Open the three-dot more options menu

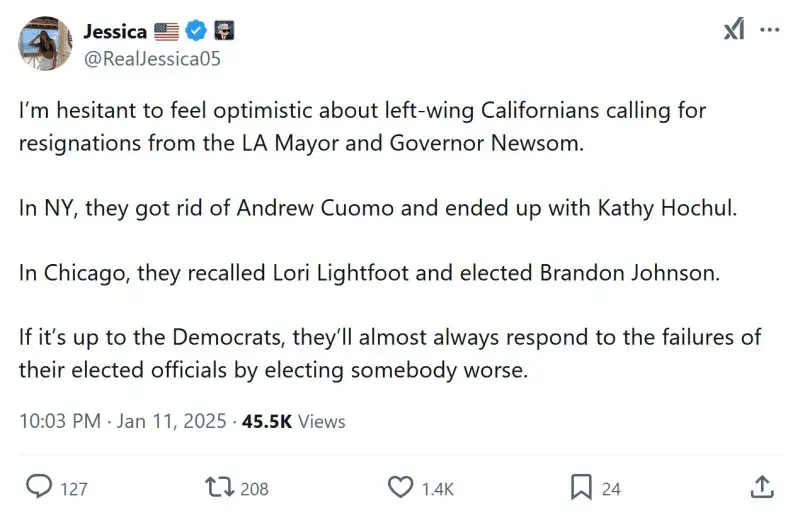769,30
